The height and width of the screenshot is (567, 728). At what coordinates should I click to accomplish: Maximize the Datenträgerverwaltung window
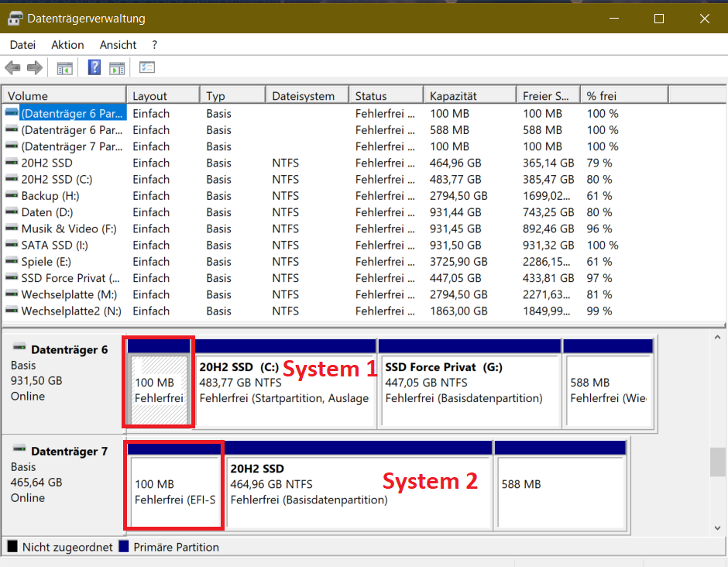pos(659,19)
